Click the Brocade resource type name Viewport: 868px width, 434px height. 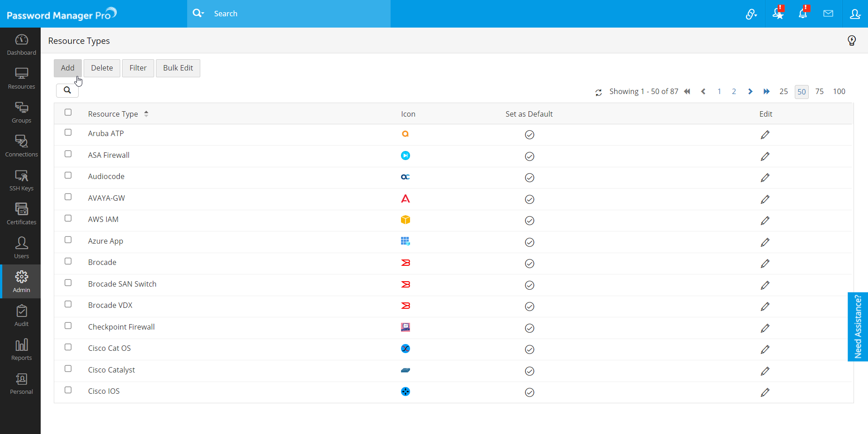click(x=102, y=262)
